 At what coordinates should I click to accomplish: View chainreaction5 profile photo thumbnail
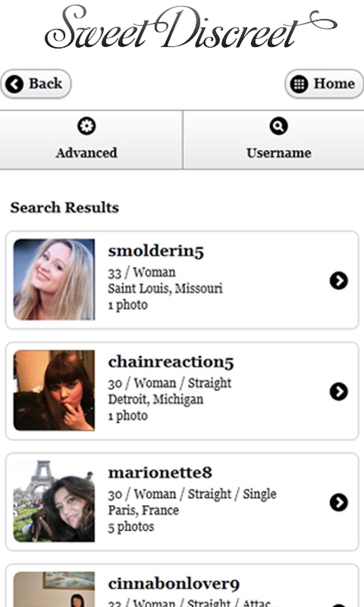(54, 390)
